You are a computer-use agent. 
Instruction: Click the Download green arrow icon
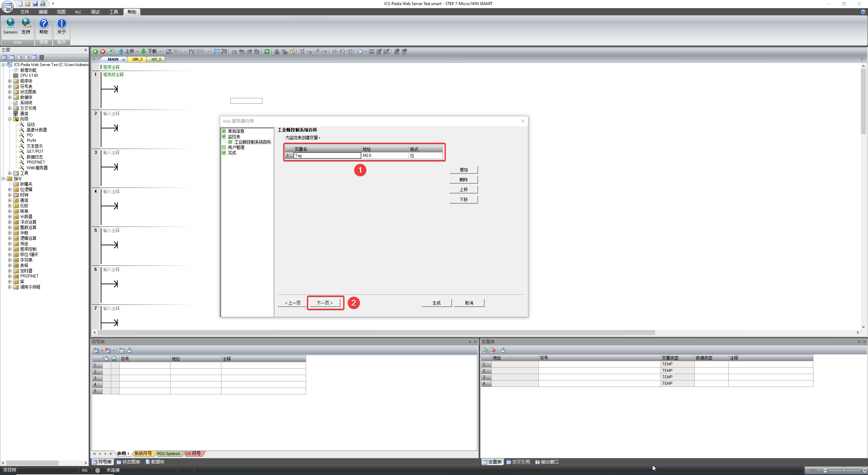pos(143,51)
